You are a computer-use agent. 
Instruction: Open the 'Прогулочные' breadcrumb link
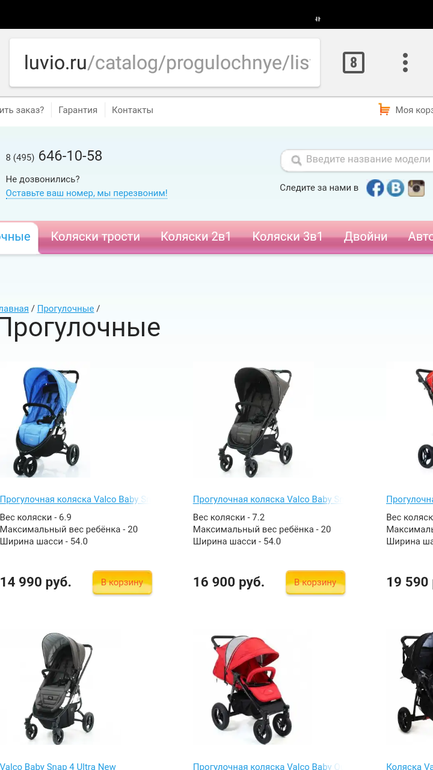pyautogui.click(x=65, y=308)
